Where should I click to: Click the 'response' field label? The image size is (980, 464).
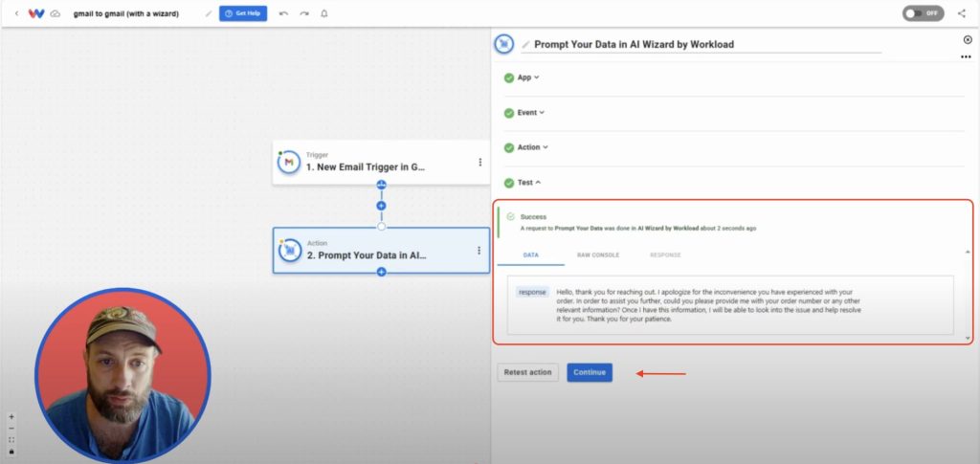(532, 292)
